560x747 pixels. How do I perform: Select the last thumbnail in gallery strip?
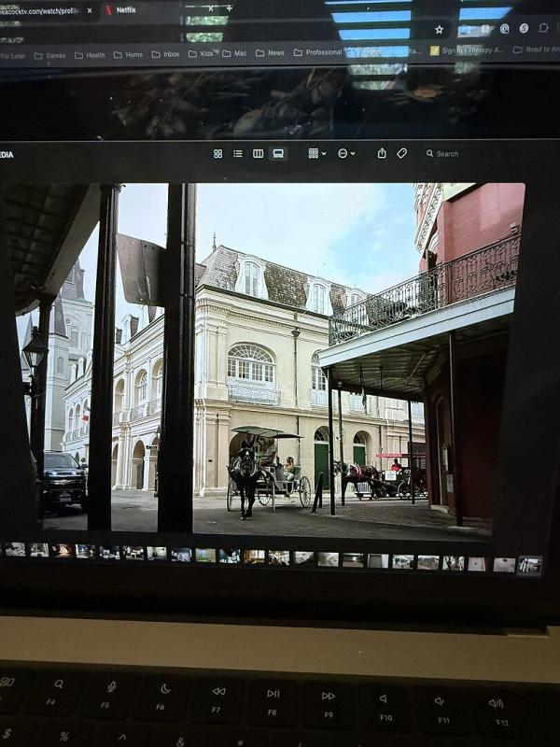click(x=529, y=564)
